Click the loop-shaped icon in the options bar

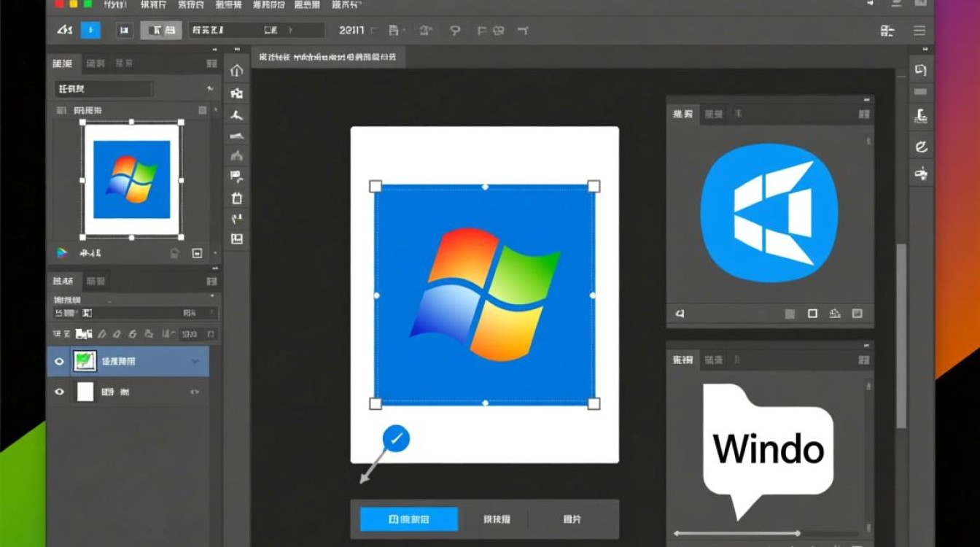[455, 31]
